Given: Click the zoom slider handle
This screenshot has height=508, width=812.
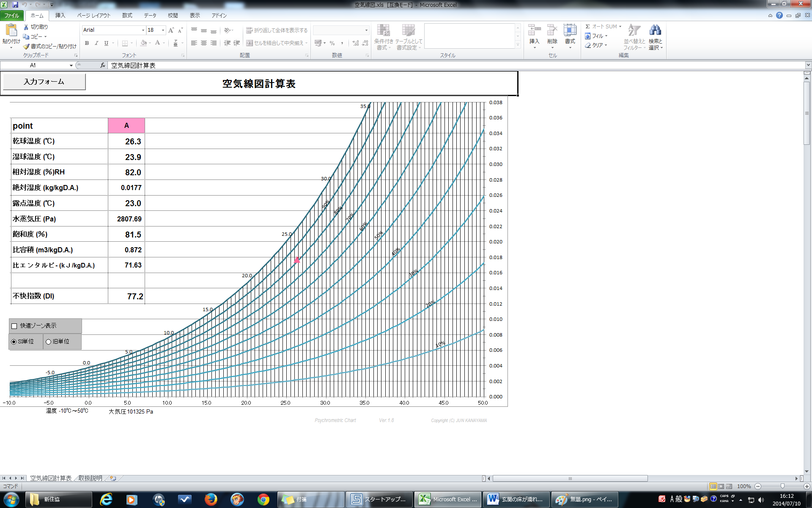Looking at the screenshot, I should tap(782, 486).
